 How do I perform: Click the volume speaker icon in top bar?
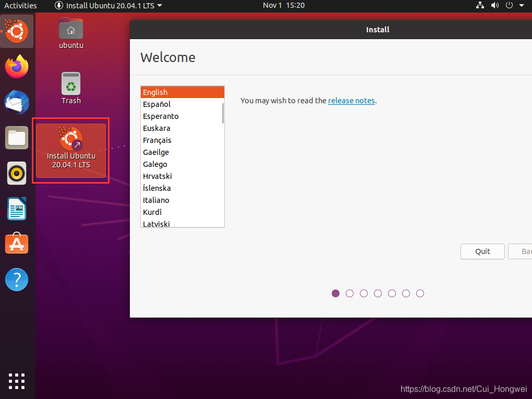[494, 5]
